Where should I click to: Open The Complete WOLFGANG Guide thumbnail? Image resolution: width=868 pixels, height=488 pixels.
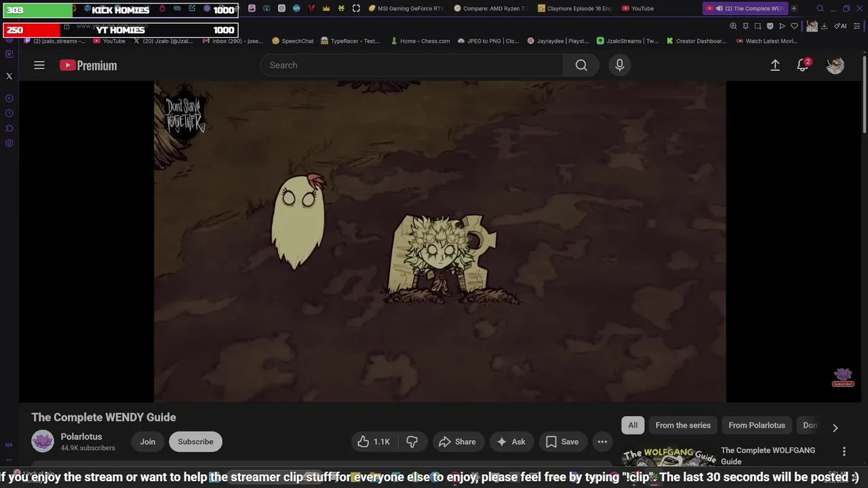pyautogui.click(x=669, y=457)
